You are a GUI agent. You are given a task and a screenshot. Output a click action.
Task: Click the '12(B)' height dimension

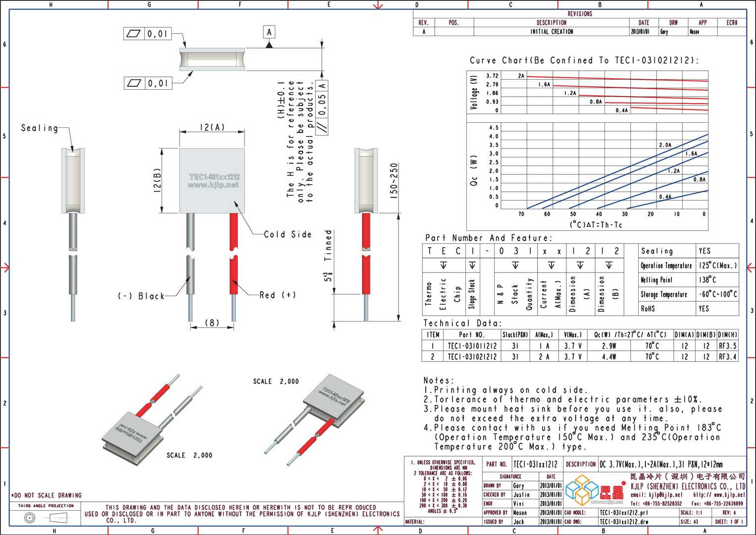157,181
